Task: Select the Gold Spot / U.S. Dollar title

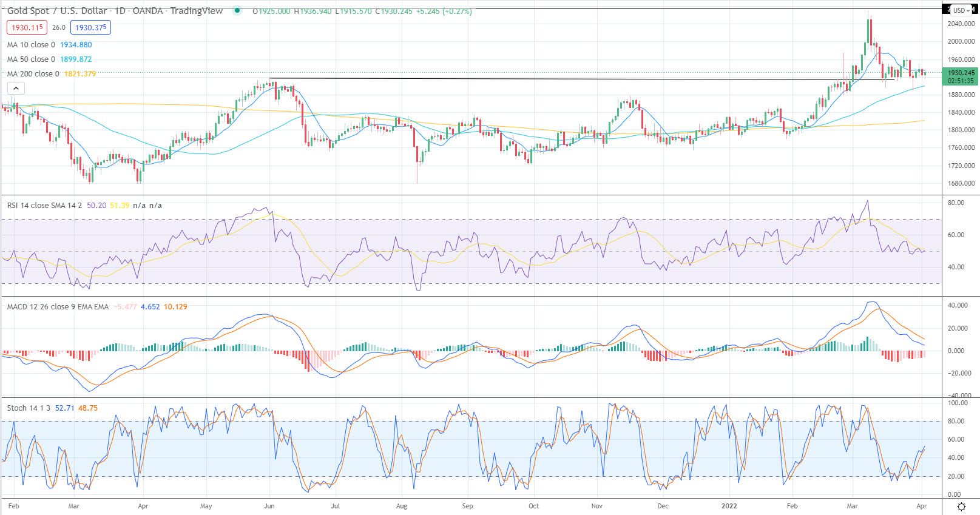Action: pyautogui.click(x=57, y=11)
